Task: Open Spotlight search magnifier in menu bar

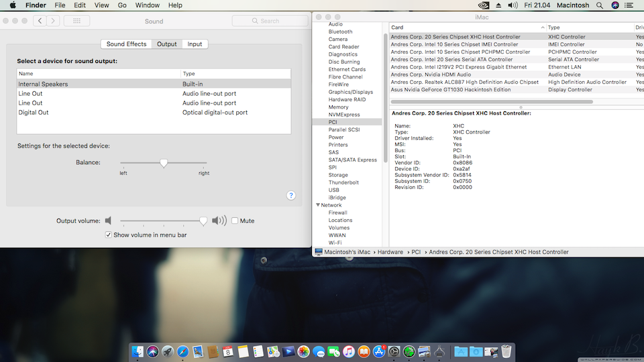Action: point(600,5)
